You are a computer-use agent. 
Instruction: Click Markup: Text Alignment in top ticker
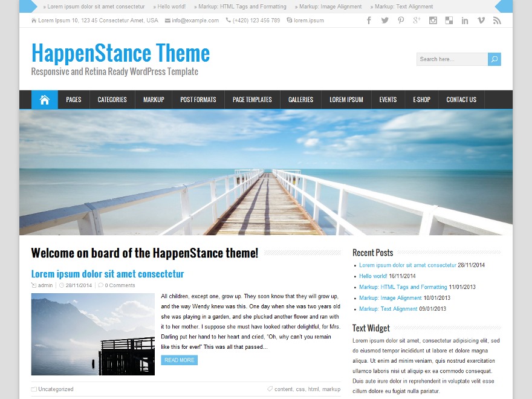click(x=404, y=7)
